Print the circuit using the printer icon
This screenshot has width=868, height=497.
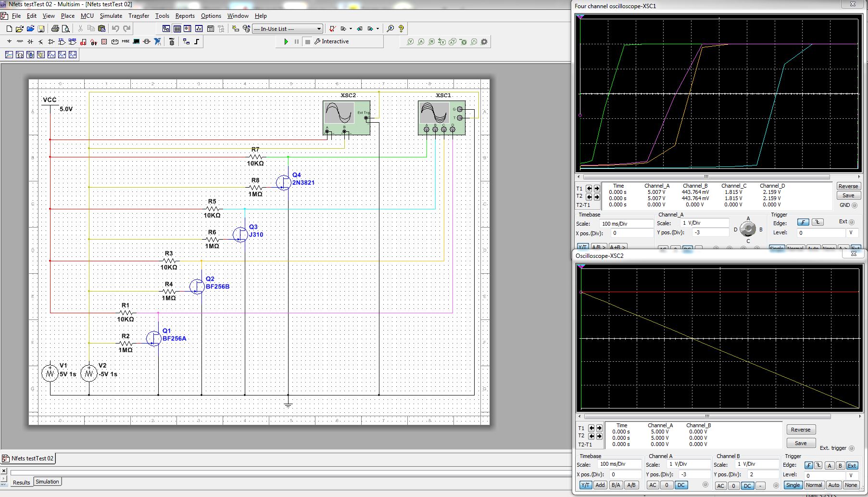55,29
